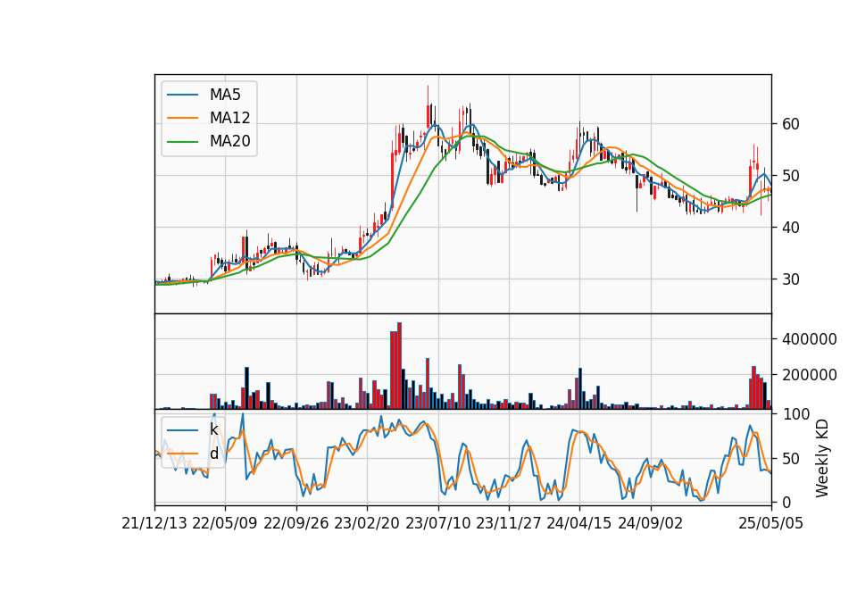Click the volume axis value 200000
Screen dimensions: 857x616
coord(810,375)
